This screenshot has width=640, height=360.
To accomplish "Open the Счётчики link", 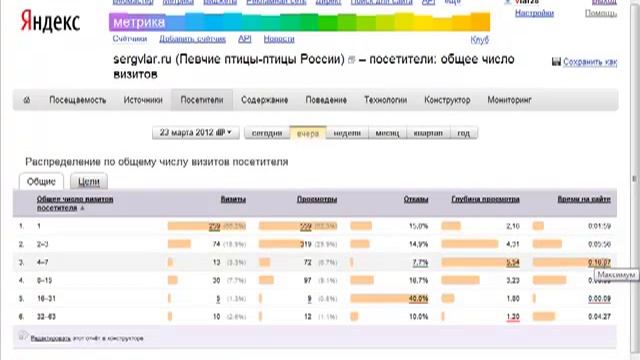I will (x=129, y=39).
